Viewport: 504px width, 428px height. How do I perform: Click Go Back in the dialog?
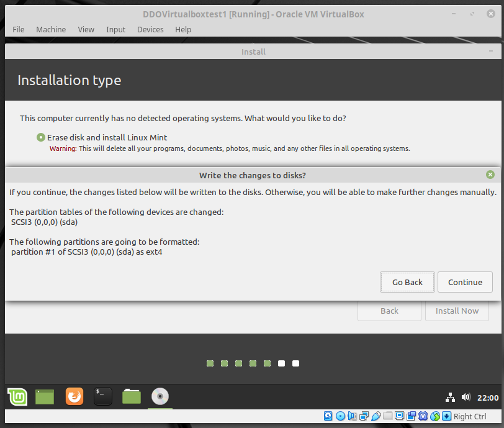click(407, 282)
